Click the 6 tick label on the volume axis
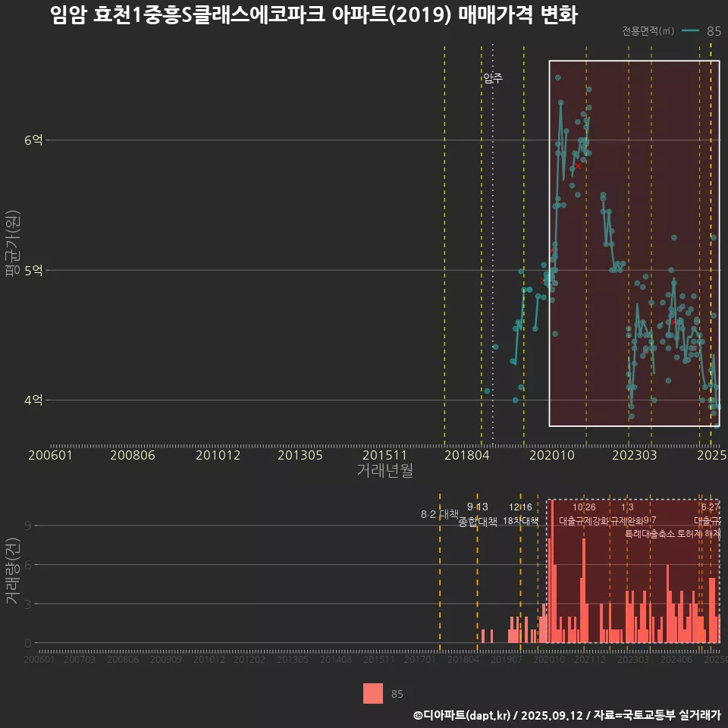 tap(28, 564)
